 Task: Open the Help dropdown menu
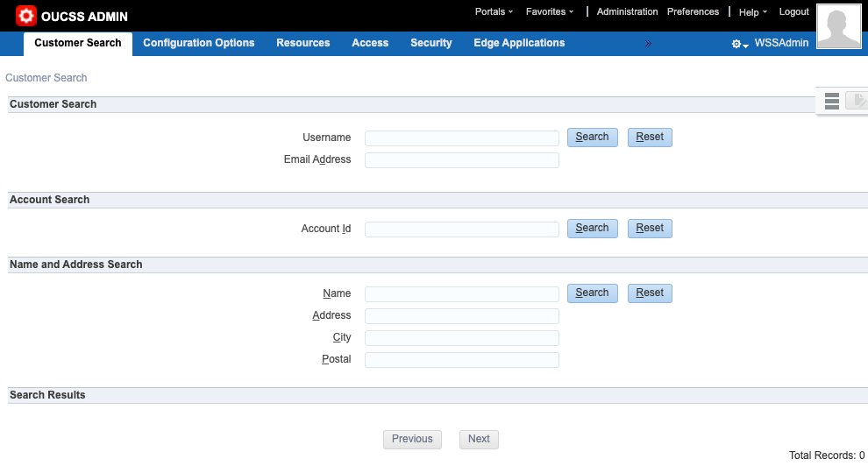pos(752,12)
